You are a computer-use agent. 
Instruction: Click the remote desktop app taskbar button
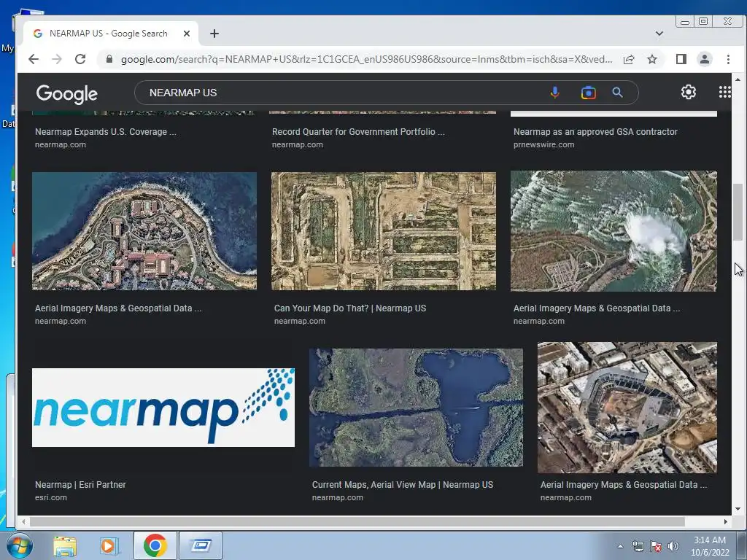(201, 545)
